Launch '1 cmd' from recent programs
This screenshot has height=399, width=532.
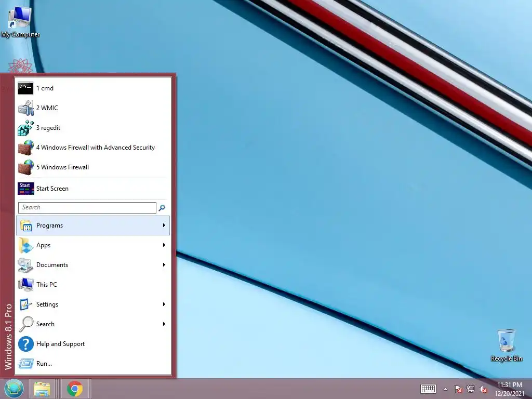(x=93, y=88)
